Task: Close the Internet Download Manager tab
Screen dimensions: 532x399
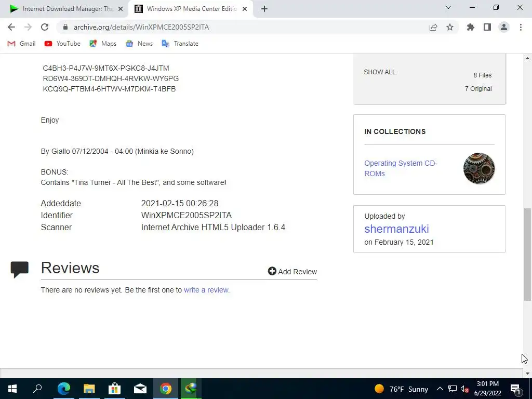Action: pyautogui.click(x=121, y=9)
